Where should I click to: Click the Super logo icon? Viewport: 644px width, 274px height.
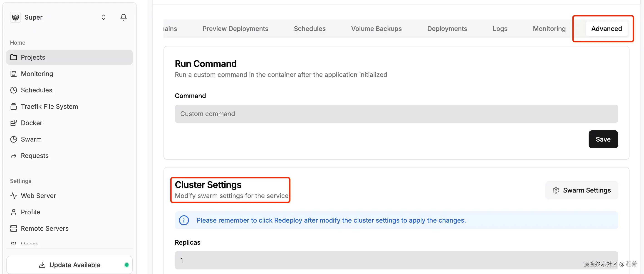coord(15,17)
